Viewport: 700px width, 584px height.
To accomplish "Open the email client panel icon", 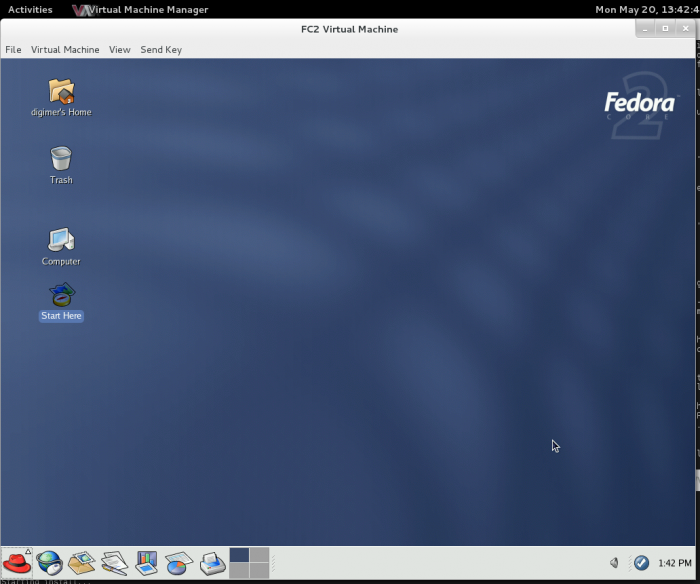I will (x=81, y=563).
